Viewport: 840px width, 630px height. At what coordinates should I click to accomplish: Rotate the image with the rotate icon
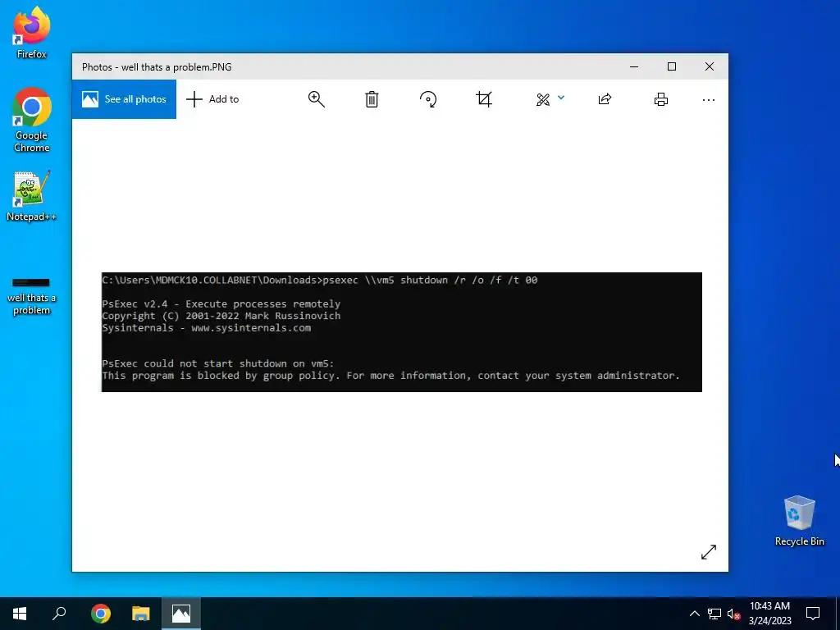point(428,99)
